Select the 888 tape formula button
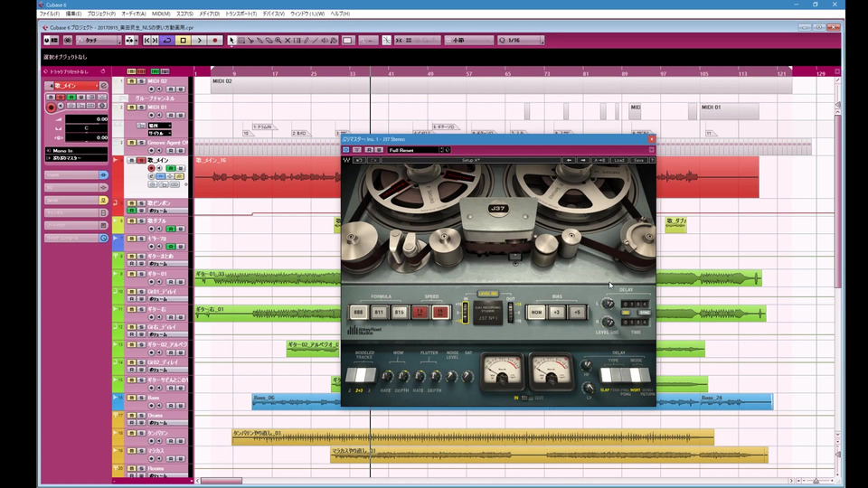This screenshot has width=868, height=488. (357, 311)
